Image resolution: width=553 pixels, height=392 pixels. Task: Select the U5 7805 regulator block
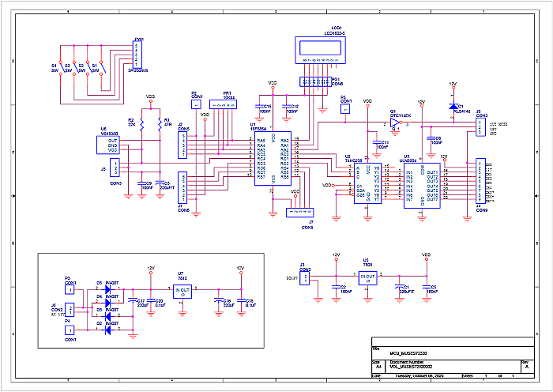point(367,277)
